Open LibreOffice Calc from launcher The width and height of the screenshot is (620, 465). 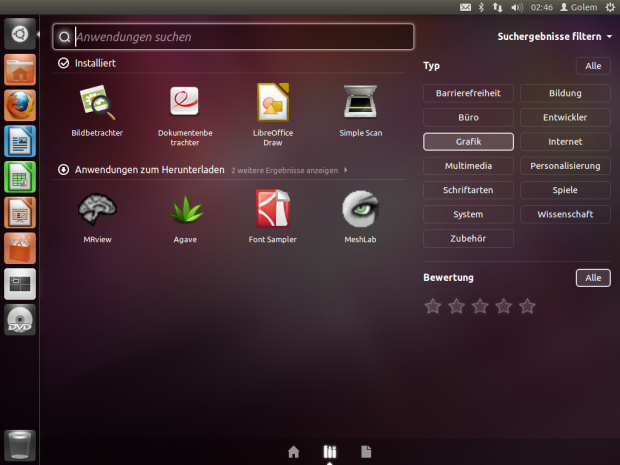(x=20, y=177)
